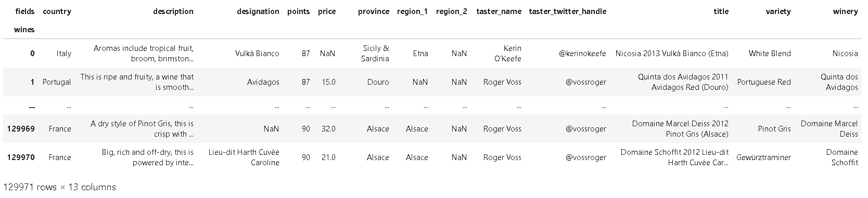Click the 'region_1' column header
Viewport: 868px width, 198px height.
pos(413,11)
